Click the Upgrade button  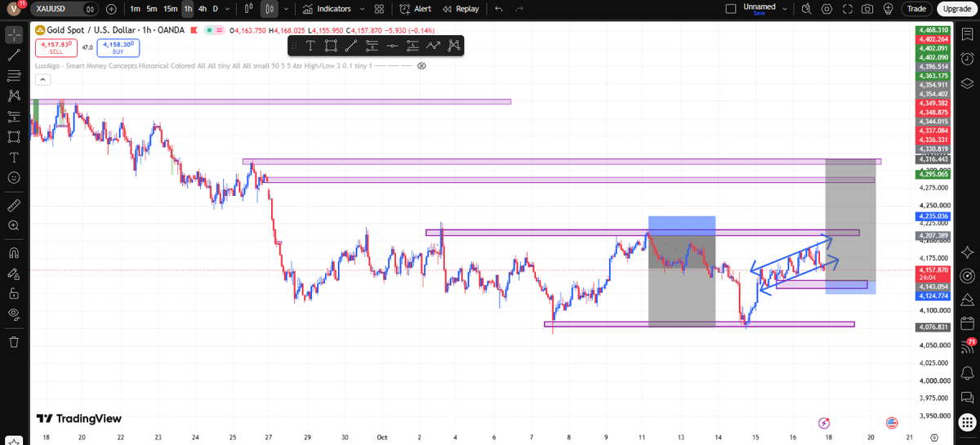(955, 9)
